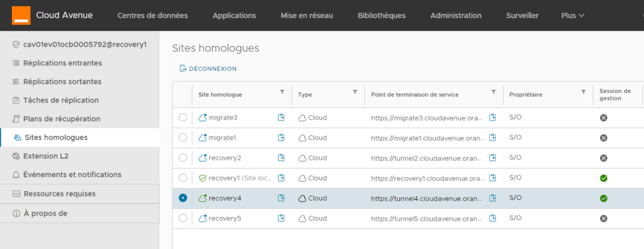Open the Surveiller menu
The image size is (644, 249).
tap(523, 16)
